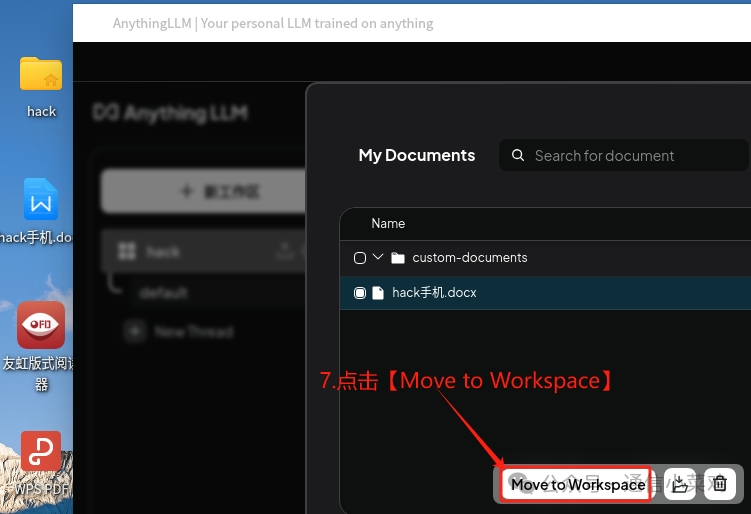Launch the WPS PDF desktop icon
Viewport: 751px width, 514px height.
point(41,451)
